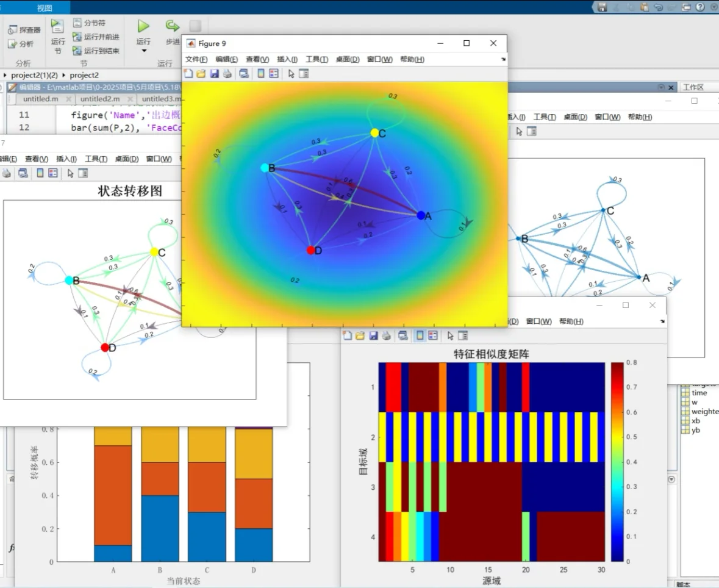
Task: Select workspace variable xb
Action: click(691, 421)
